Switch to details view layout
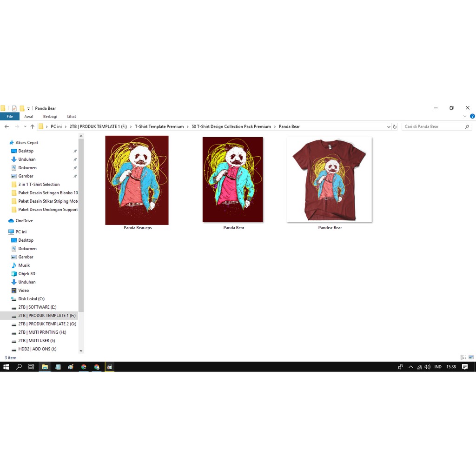The image size is (476, 476). (463, 357)
